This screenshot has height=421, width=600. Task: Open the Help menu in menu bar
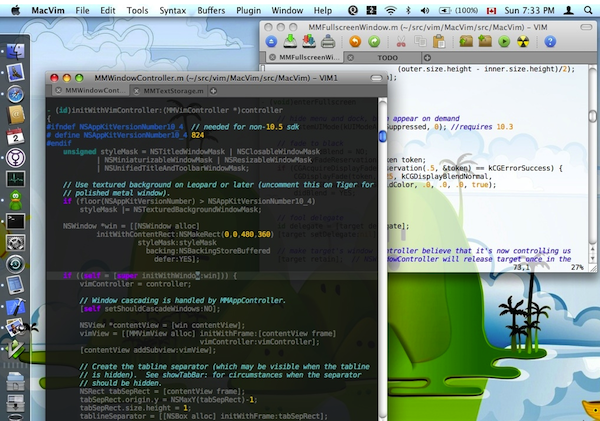click(x=323, y=10)
